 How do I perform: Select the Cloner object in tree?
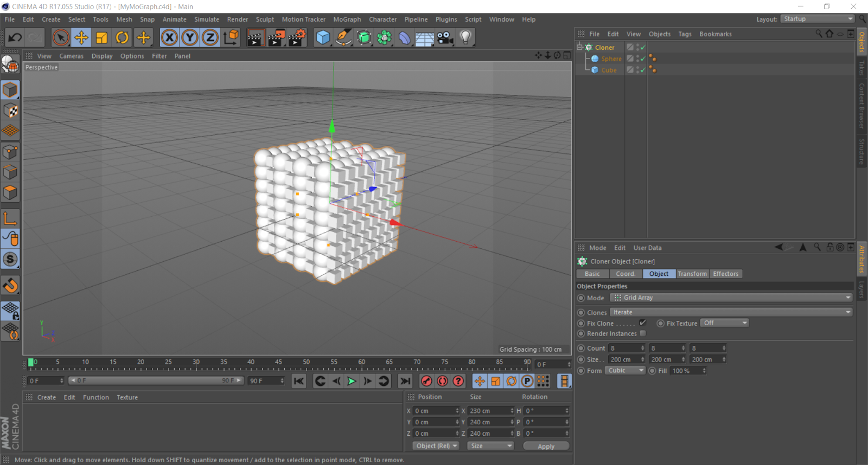[604, 48]
